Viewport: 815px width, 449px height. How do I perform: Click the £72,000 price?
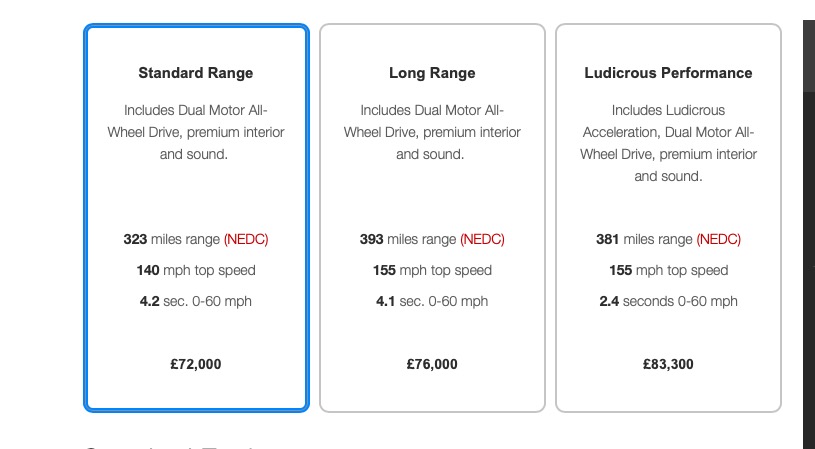(x=196, y=364)
